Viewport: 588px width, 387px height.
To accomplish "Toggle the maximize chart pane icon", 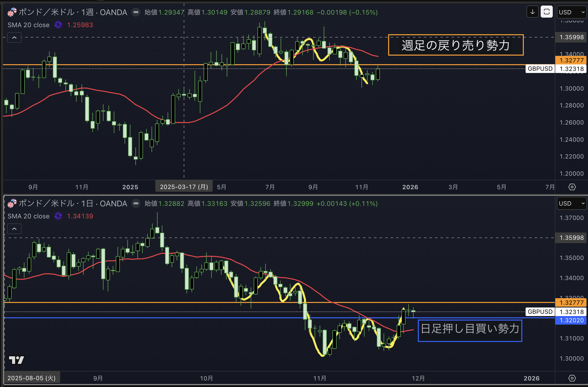I will [x=546, y=12].
